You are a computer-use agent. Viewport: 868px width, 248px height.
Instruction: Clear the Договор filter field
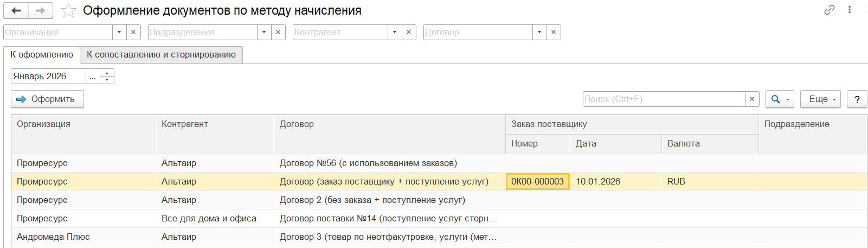pyautogui.click(x=554, y=33)
